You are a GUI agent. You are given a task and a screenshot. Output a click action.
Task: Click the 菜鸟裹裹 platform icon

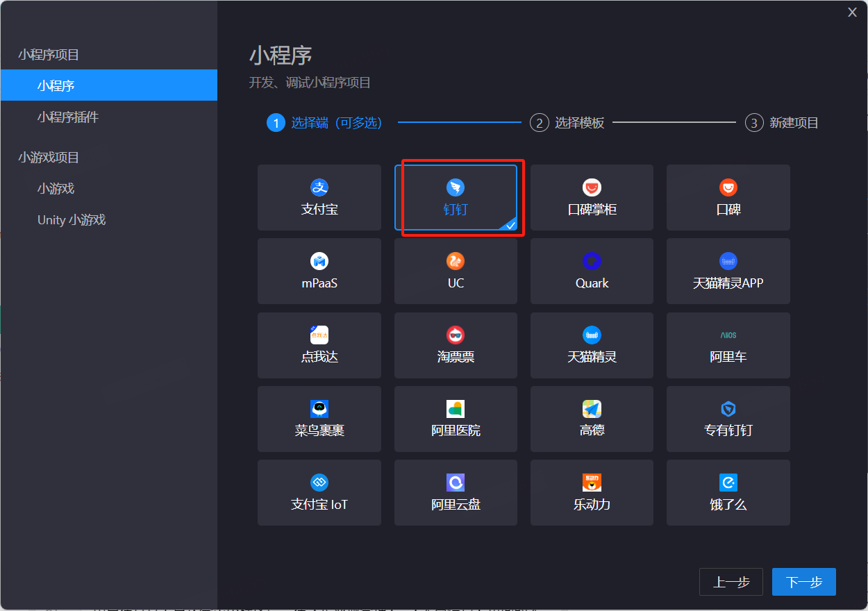319,409
